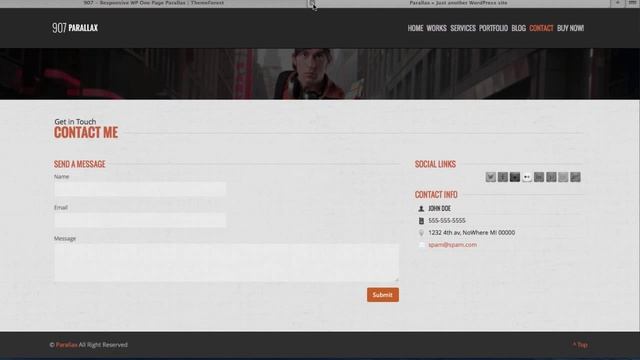This screenshot has width=640, height=360.
Task: Click the map pin icon beside the address
Action: 421,233
